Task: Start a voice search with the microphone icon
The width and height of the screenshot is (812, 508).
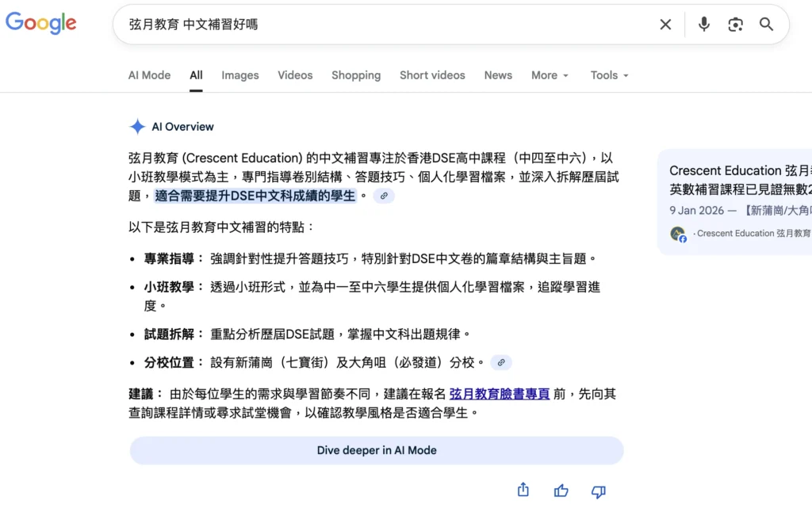Action: [703, 25]
